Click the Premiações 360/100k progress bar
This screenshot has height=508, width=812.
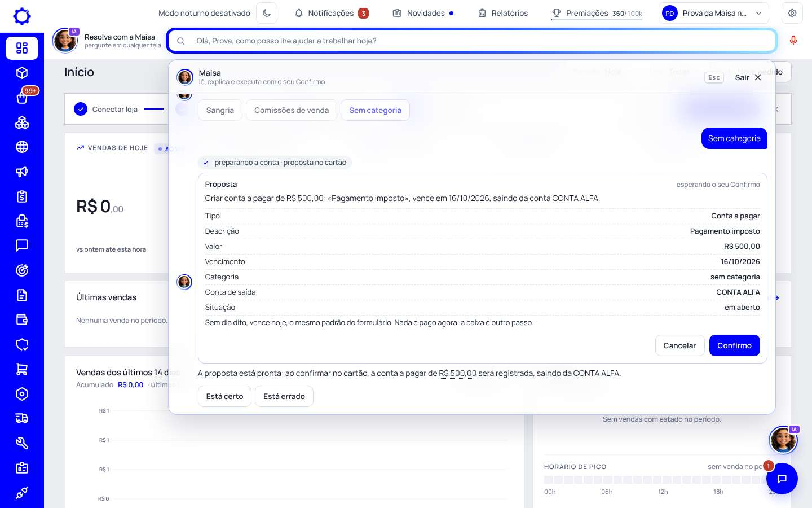coord(597,20)
